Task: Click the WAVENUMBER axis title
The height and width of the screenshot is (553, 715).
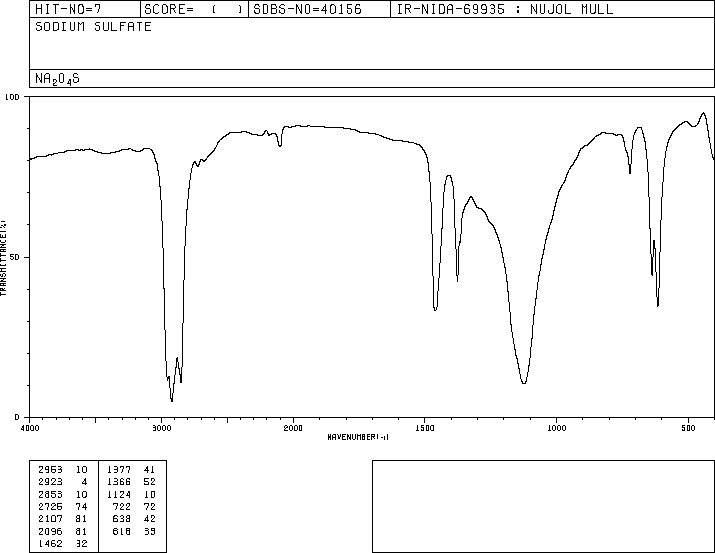Action: [x=358, y=437]
